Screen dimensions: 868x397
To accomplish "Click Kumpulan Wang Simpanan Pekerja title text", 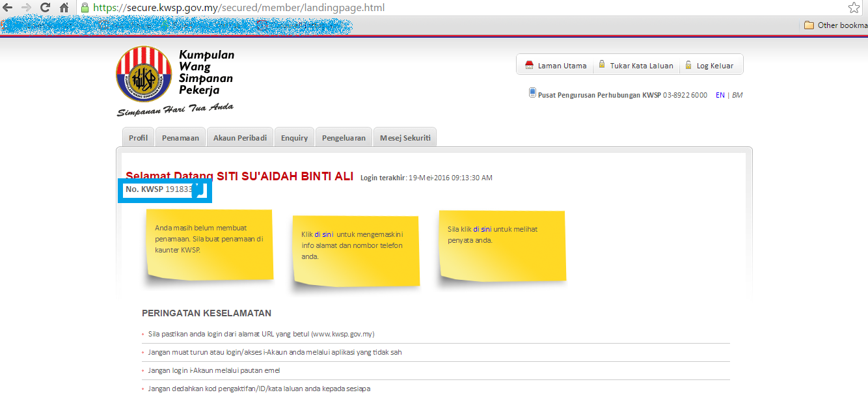I will coord(206,72).
